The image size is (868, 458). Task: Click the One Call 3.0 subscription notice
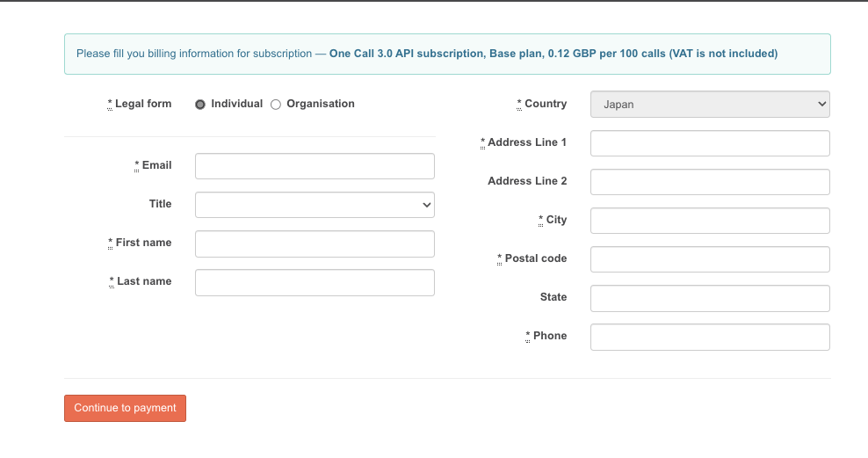(447, 54)
